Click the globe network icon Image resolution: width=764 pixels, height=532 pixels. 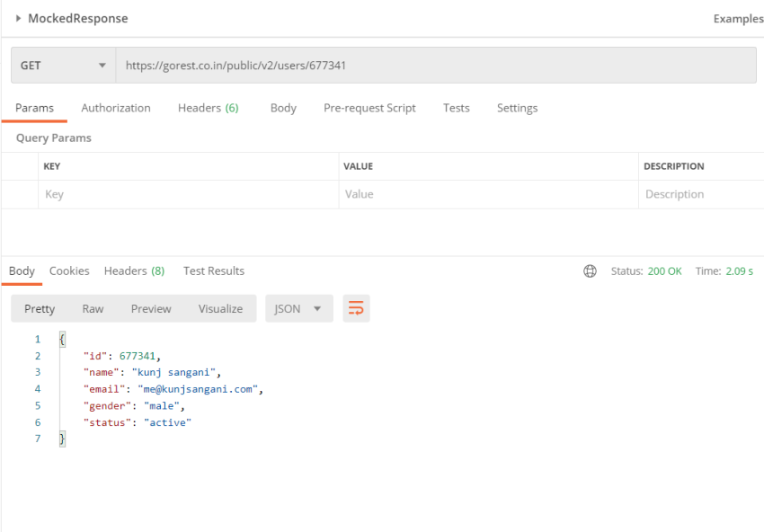tap(590, 270)
